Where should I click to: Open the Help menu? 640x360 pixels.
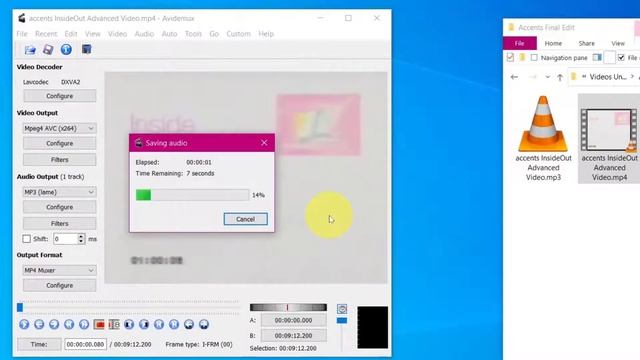tap(266, 34)
